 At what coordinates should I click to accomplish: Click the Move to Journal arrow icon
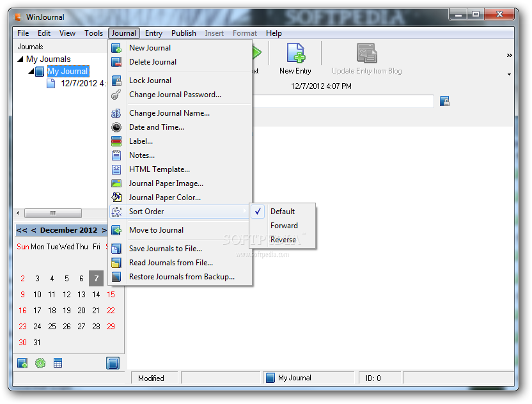(116, 230)
